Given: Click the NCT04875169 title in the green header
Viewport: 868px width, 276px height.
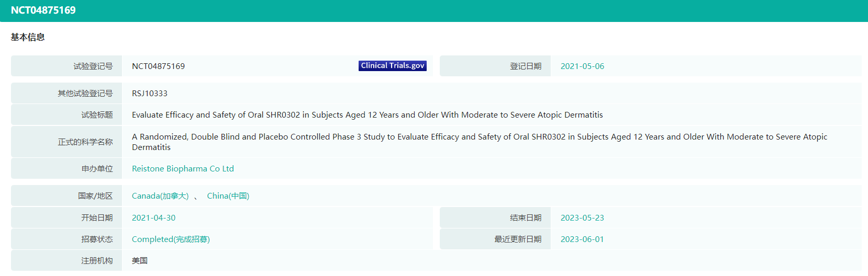Looking at the screenshot, I should pos(43,10).
